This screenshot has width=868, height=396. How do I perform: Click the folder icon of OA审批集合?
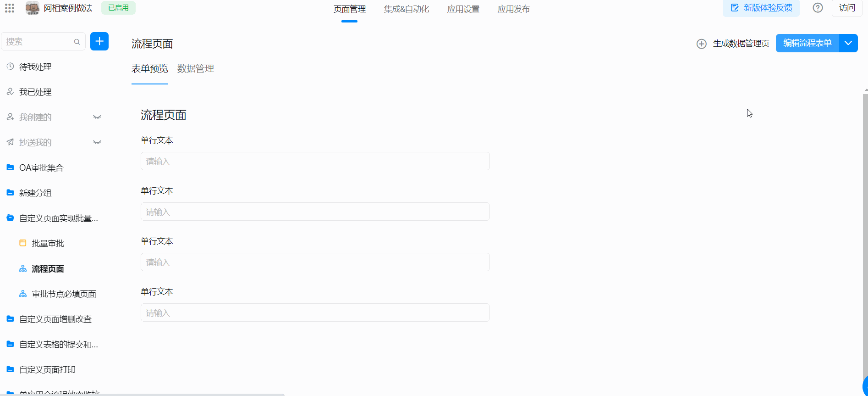[10, 167]
